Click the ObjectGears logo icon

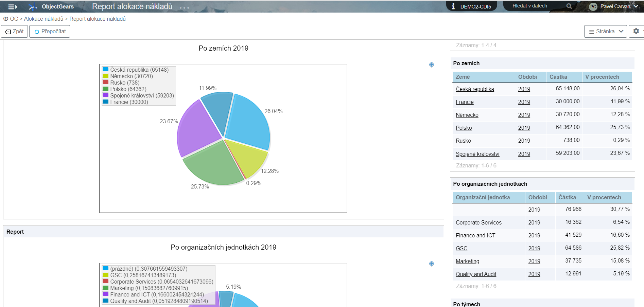pos(33,7)
